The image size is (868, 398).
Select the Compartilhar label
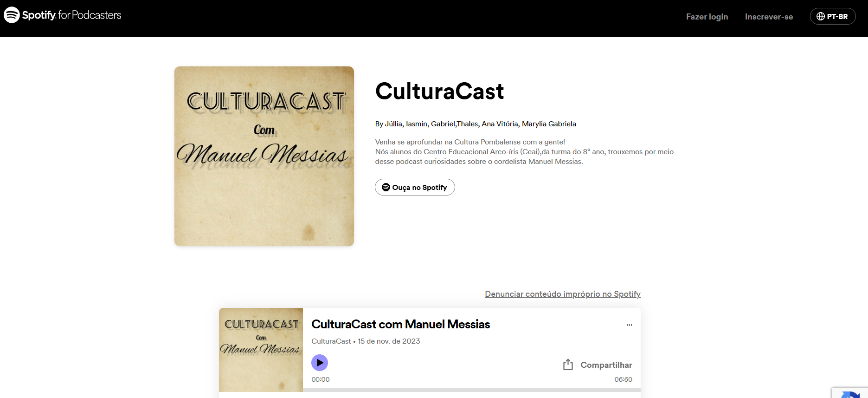click(x=606, y=365)
